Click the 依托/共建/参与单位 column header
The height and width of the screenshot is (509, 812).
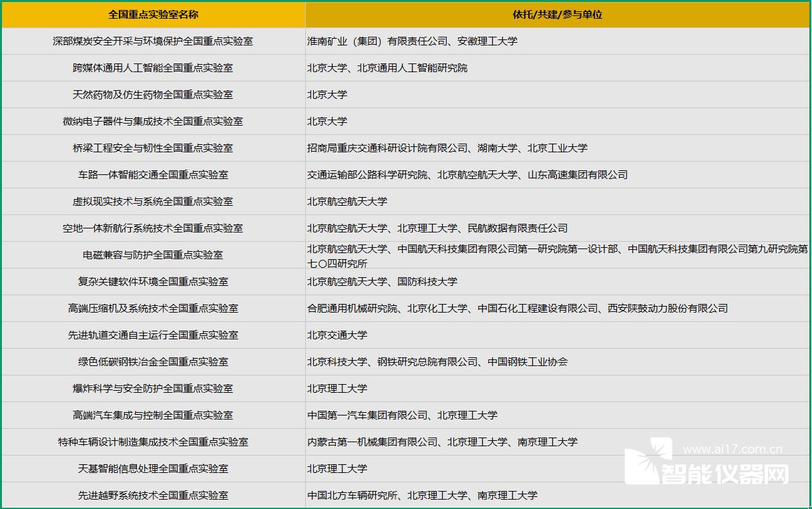pyautogui.click(x=558, y=14)
